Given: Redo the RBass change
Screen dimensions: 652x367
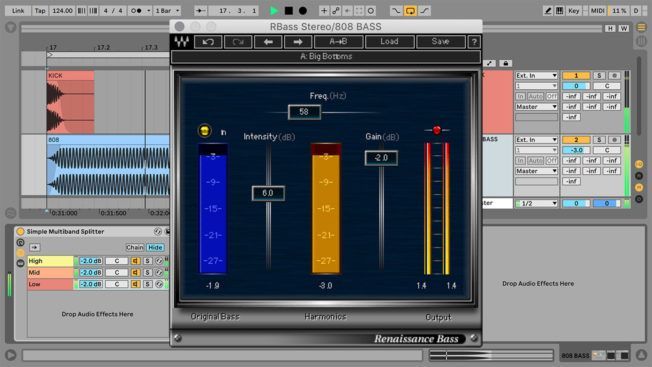Looking at the screenshot, I should [x=238, y=42].
